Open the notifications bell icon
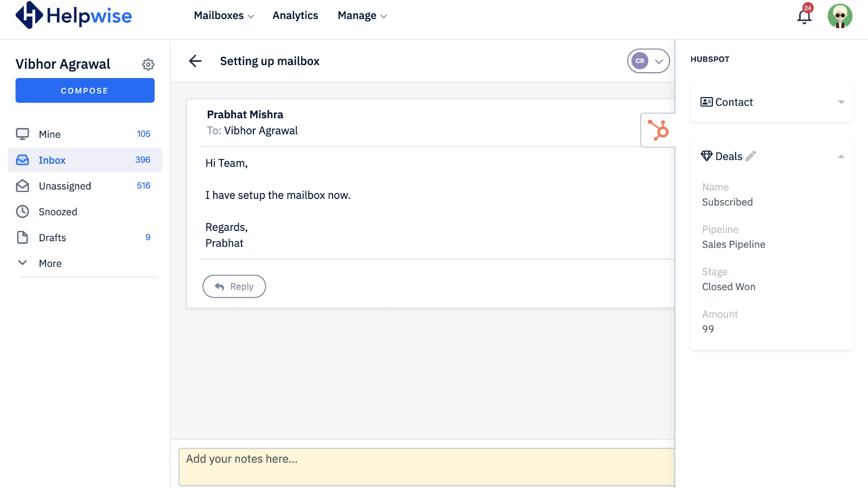 click(x=803, y=17)
